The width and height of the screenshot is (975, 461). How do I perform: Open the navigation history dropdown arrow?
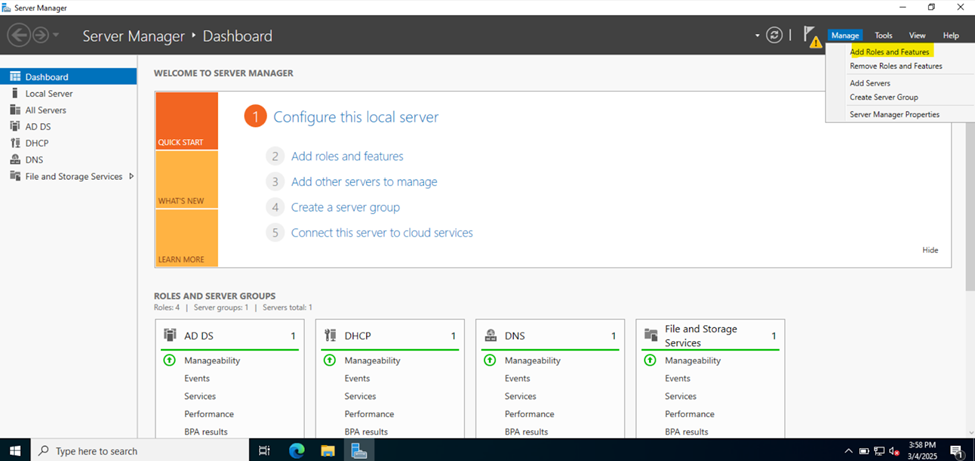coord(56,35)
